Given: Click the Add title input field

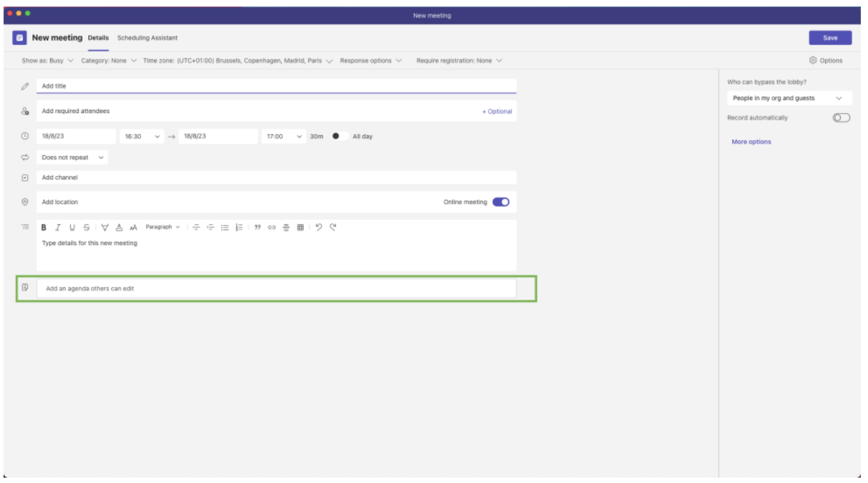Looking at the screenshot, I should coord(276,86).
